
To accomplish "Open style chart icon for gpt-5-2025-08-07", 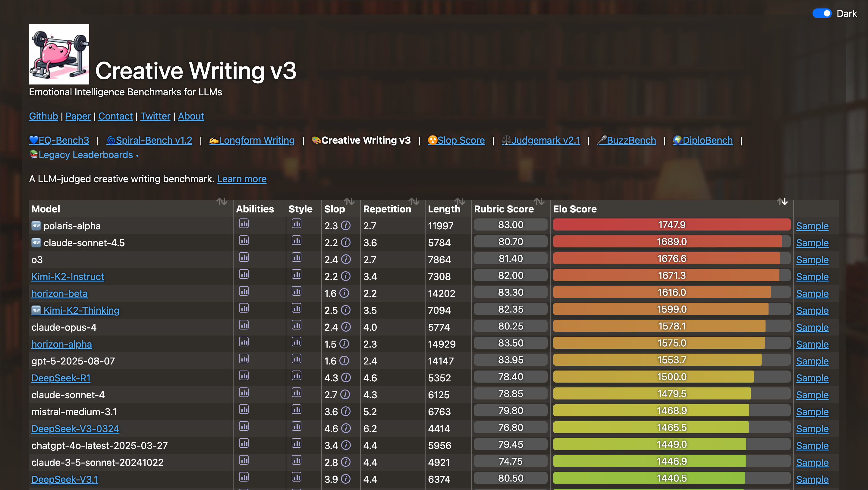I will (297, 359).
